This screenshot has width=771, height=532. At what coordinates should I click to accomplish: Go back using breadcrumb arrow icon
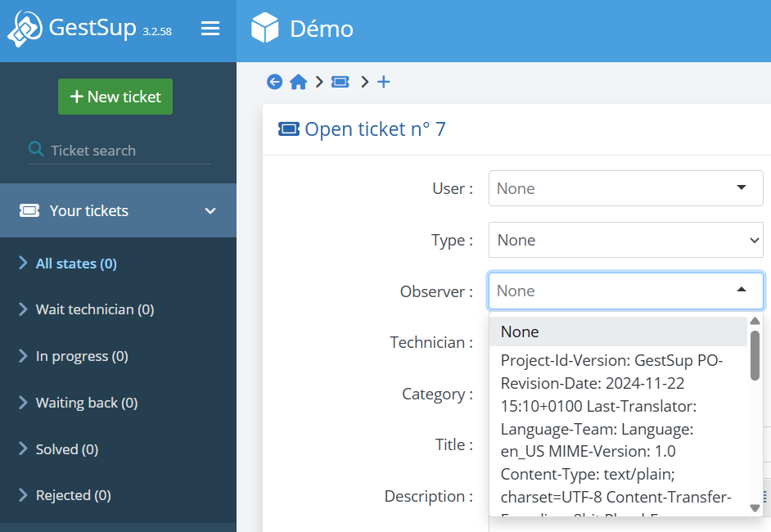pyautogui.click(x=275, y=82)
